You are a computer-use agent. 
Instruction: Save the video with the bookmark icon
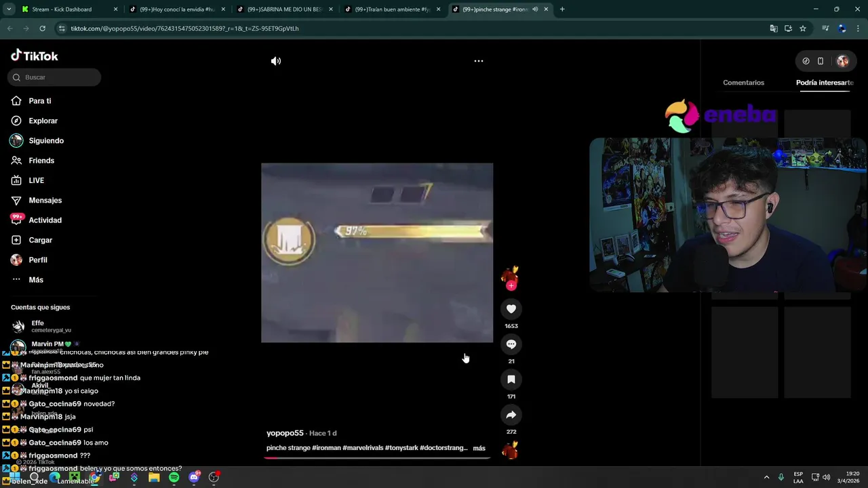(511, 380)
